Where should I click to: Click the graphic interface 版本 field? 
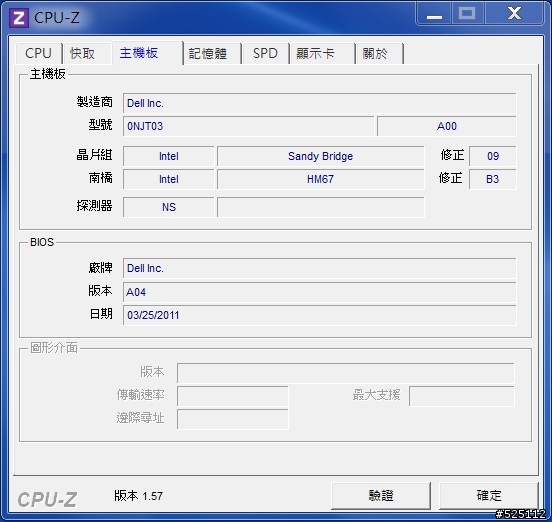(345, 373)
